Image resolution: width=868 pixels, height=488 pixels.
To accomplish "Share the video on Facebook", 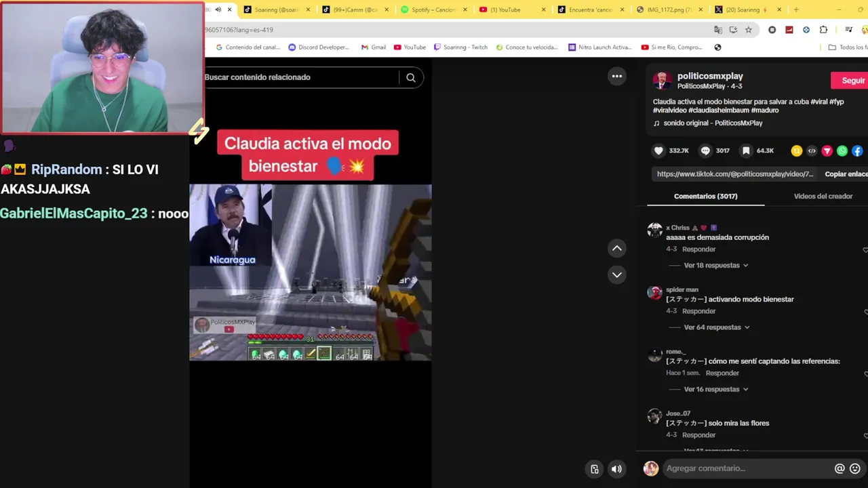I will click(857, 151).
